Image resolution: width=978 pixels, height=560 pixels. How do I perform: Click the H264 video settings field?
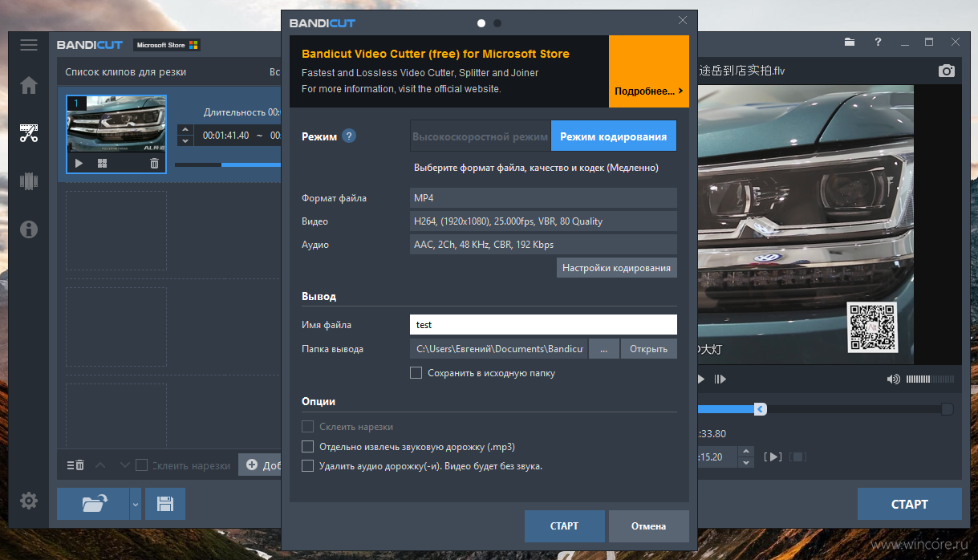coord(543,221)
